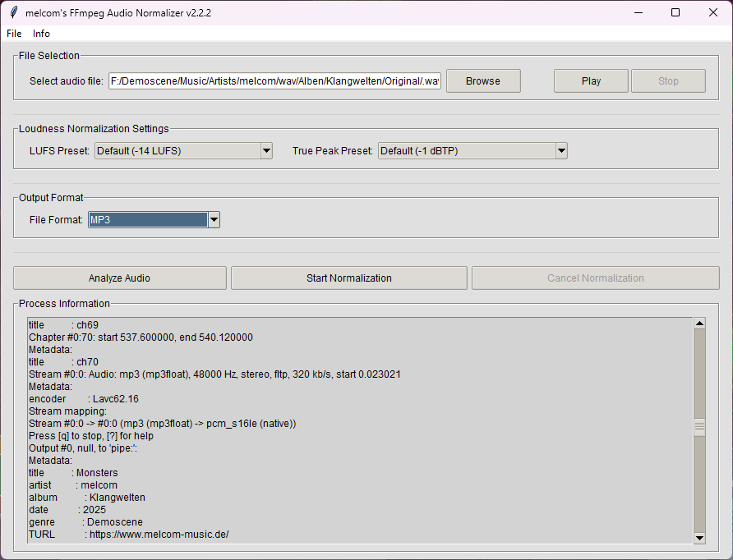Screen dimensions: 733x560
Task: Open the True Peak Preset dropdown
Action: pyautogui.click(x=561, y=151)
